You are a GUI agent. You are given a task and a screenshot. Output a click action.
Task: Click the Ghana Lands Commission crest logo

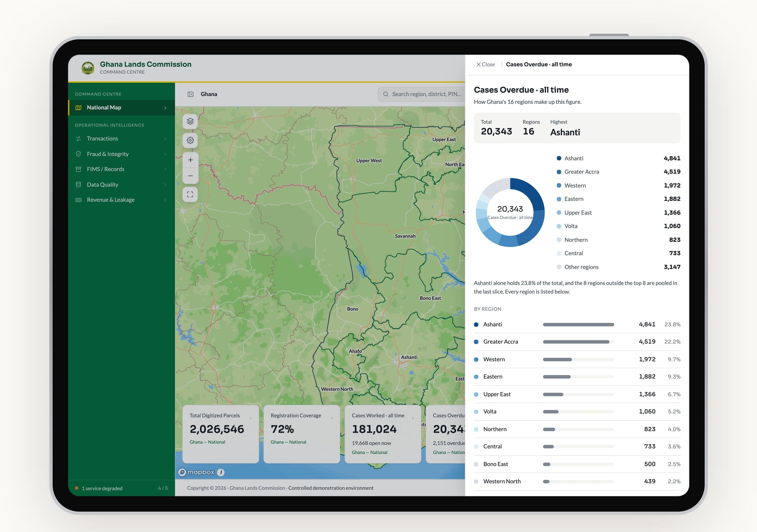(88, 68)
